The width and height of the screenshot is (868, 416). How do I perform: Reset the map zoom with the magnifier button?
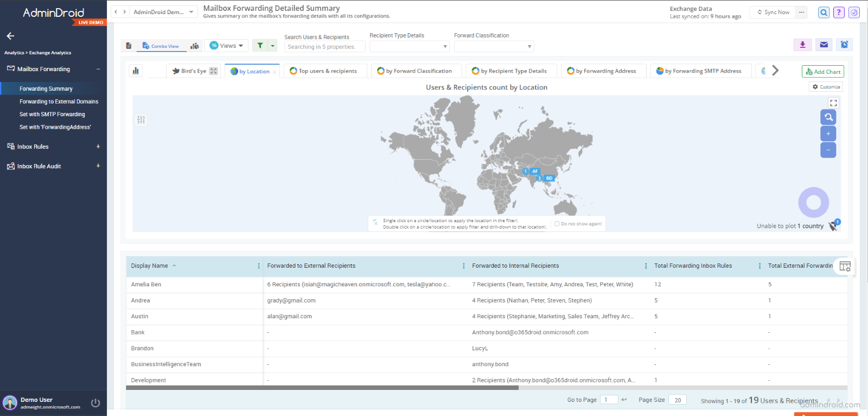click(828, 117)
